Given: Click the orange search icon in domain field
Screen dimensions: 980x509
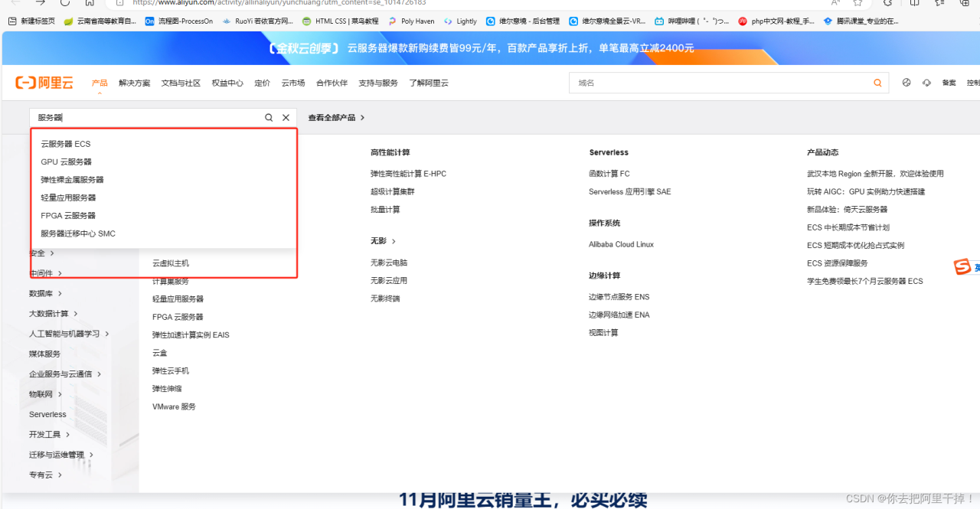Looking at the screenshot, I should (877, 83).
